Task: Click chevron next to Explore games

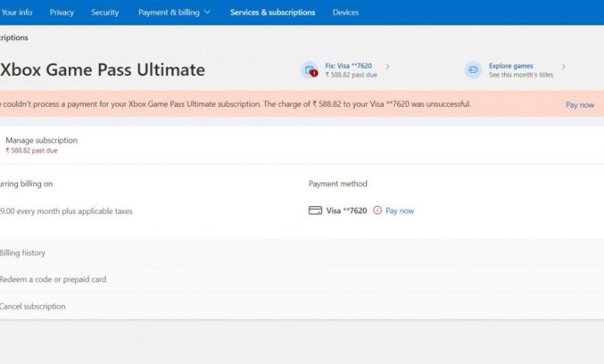Action: pyautogui.click(x=564, y=67)
